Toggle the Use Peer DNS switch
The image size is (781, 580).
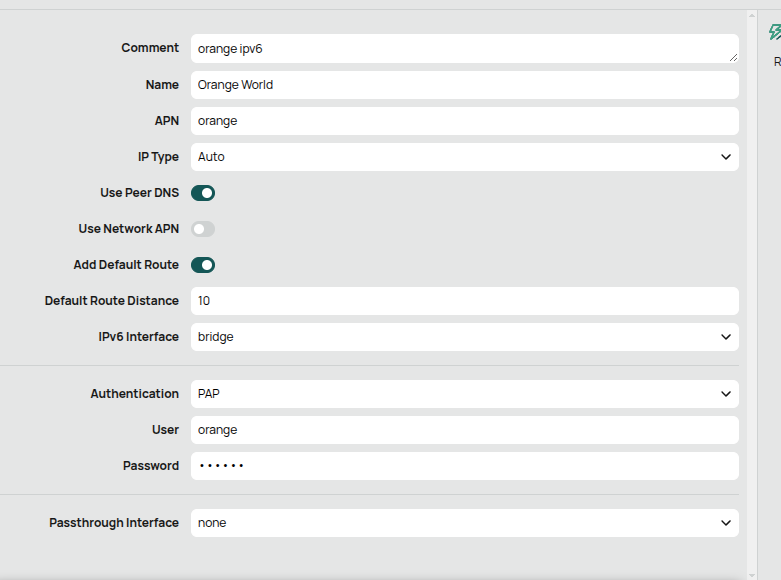[x=203, y=193]
